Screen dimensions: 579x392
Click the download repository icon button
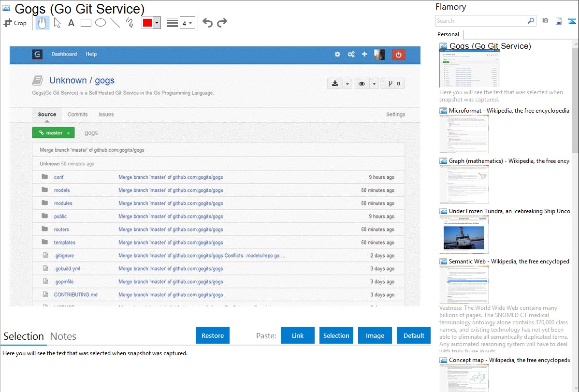click(335, 84)
